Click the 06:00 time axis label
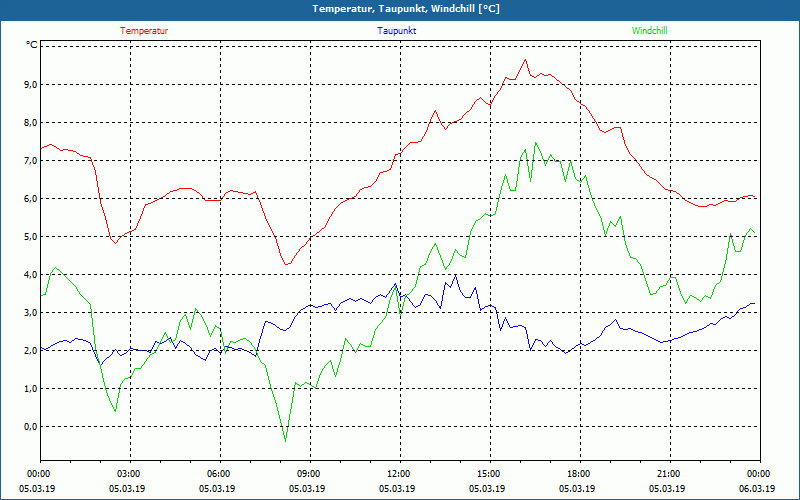The width and height of the screenshot is (800, 500). 220,474
